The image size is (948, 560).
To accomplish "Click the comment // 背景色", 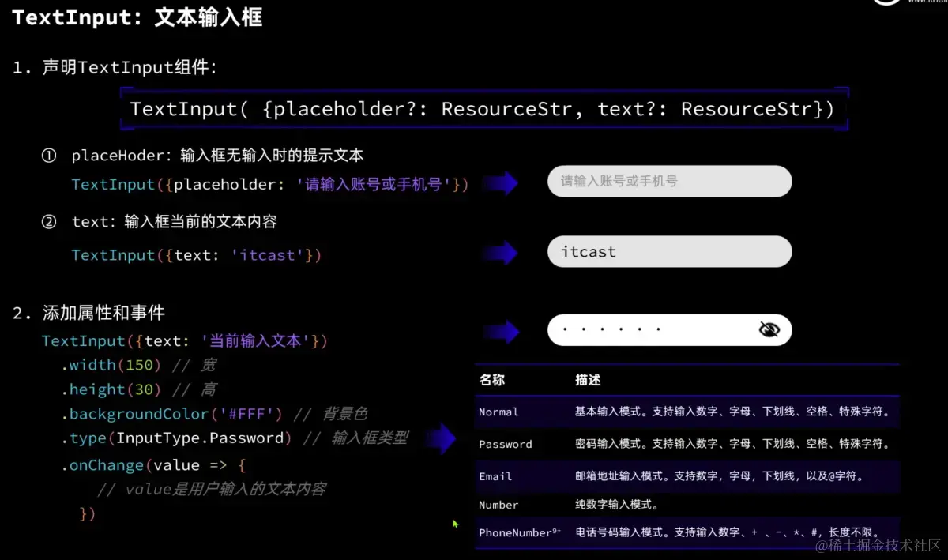I will (x=330, y=414).
